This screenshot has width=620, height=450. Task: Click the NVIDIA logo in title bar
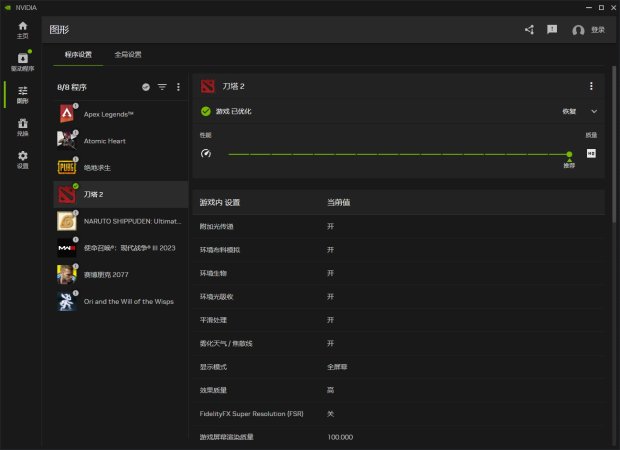point(8,8)
